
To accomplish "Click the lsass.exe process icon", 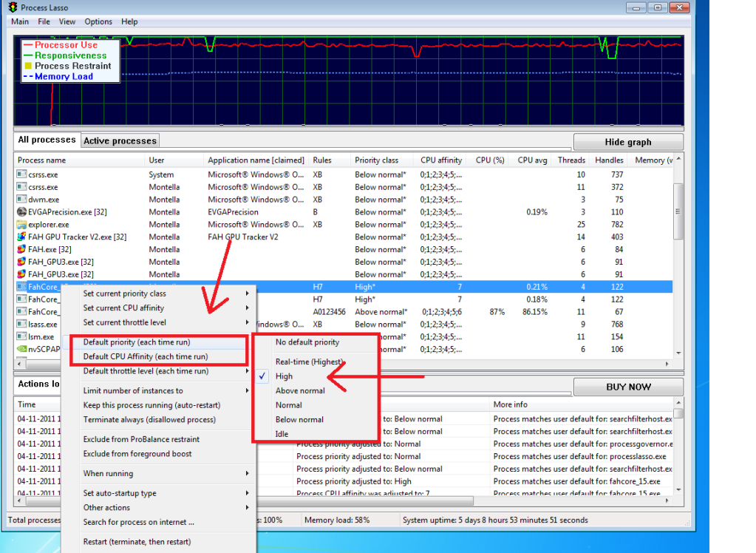I will click(x=21, y=324).
